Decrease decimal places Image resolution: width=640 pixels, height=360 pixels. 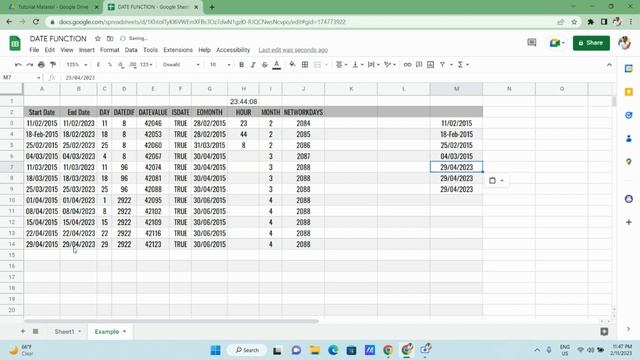point(121,64)
